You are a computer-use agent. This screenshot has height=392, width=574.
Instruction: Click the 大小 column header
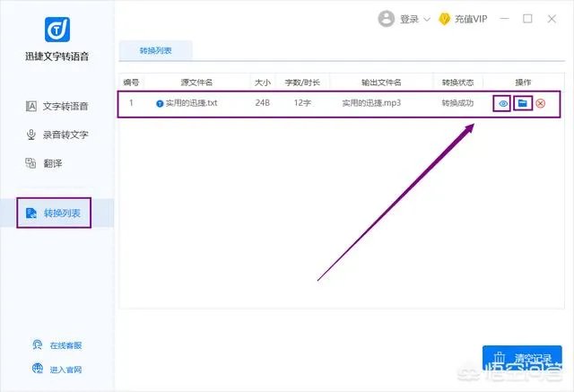(x=263, y=83)
